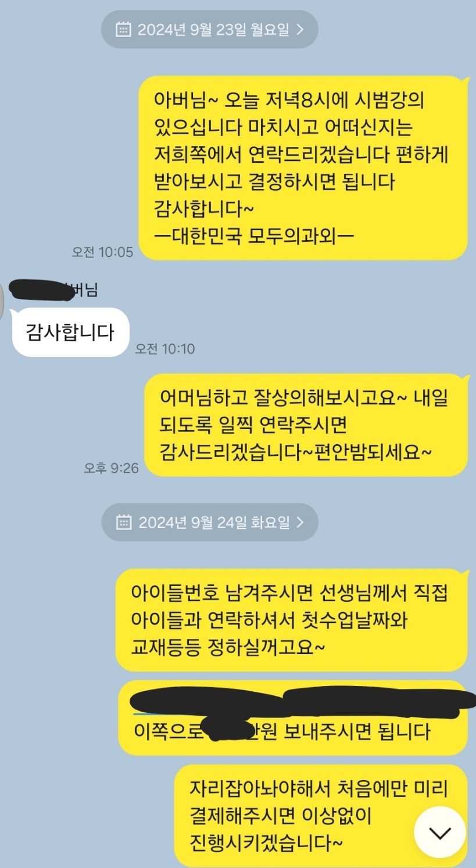Image resolution: width=476 pixels, height=868 pixels.
Task: Tap the scroll-to-bottom arrow button
Action: coord(439,832)
